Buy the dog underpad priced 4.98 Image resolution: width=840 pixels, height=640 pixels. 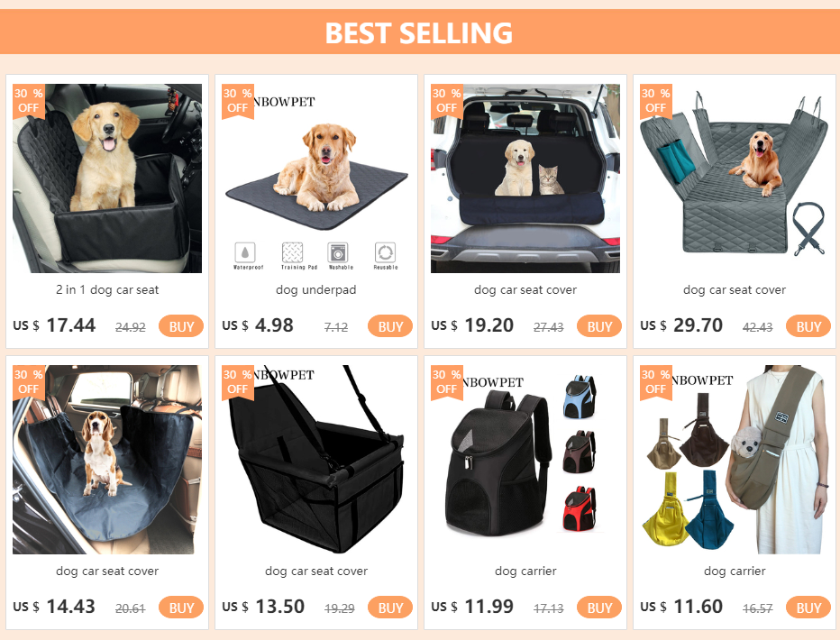pyautogui.click(x=390, y=326)
